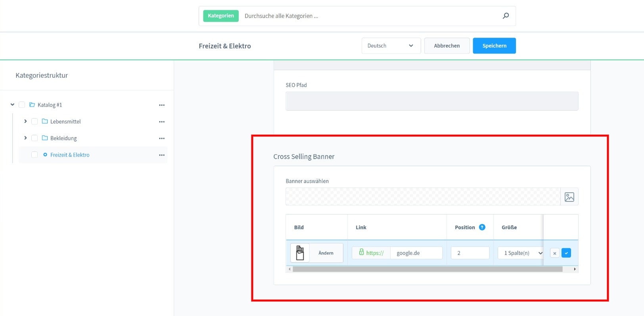Collapse the Katalog #1 tree node
Image resolution: width=644 pixels, height=316 pixels.
(12, 105)
